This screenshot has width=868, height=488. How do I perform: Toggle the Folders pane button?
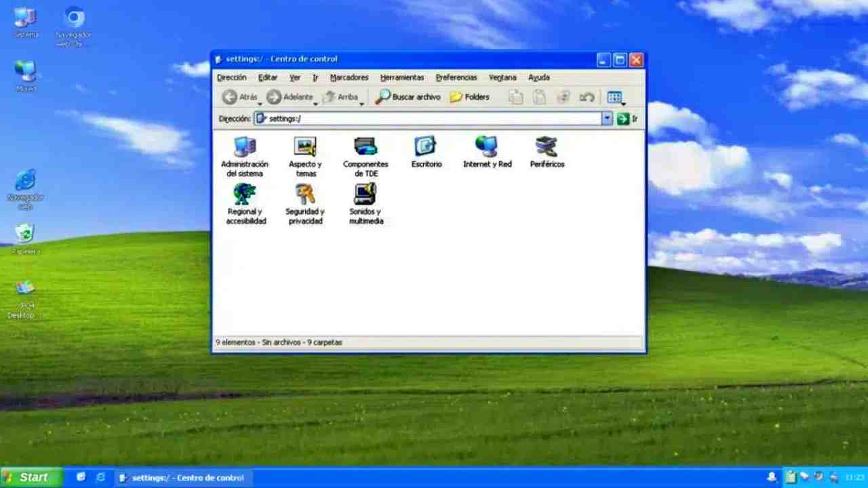pyautogui.click(x=469, y=97)
